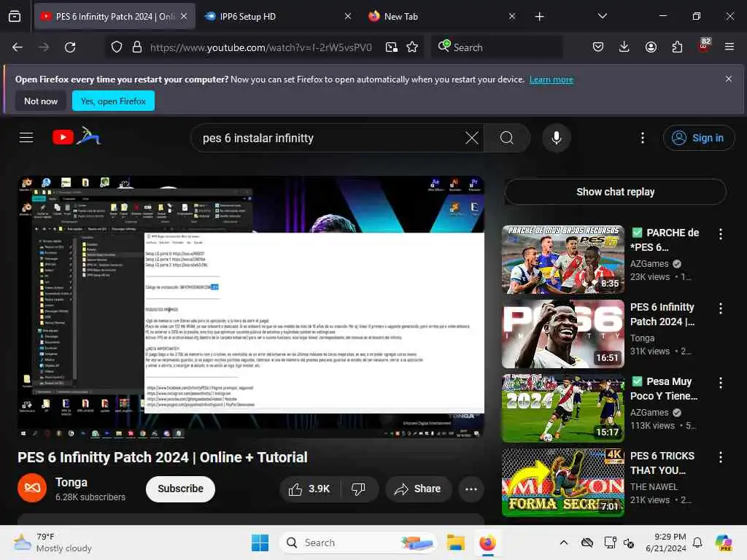The image size is (747, 560).
Task: Open picture-in-picture icon in address bar
Action: coord(392,47)
